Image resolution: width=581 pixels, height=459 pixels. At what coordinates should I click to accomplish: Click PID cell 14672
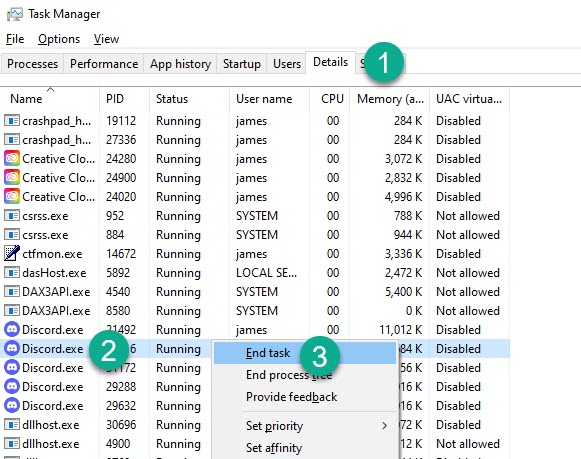(121, 254)
